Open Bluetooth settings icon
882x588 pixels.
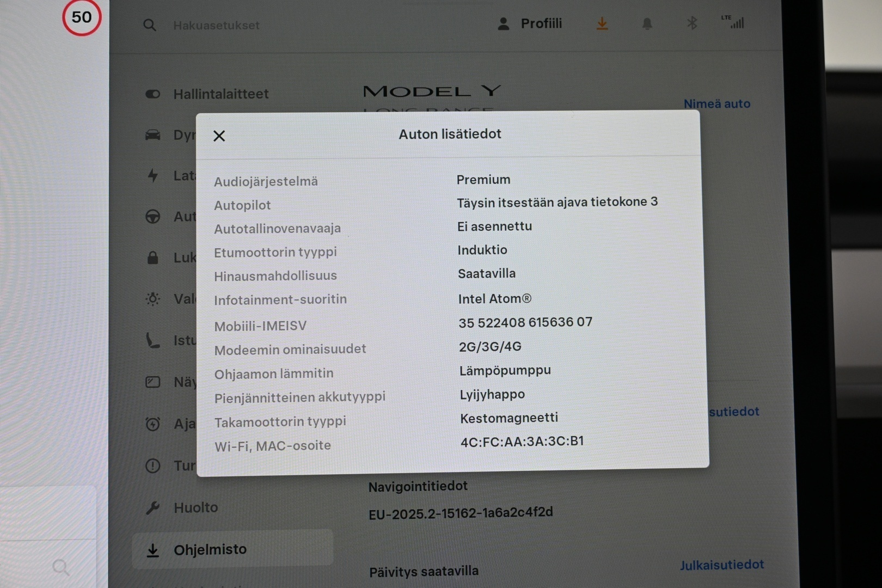pos(691,23)
